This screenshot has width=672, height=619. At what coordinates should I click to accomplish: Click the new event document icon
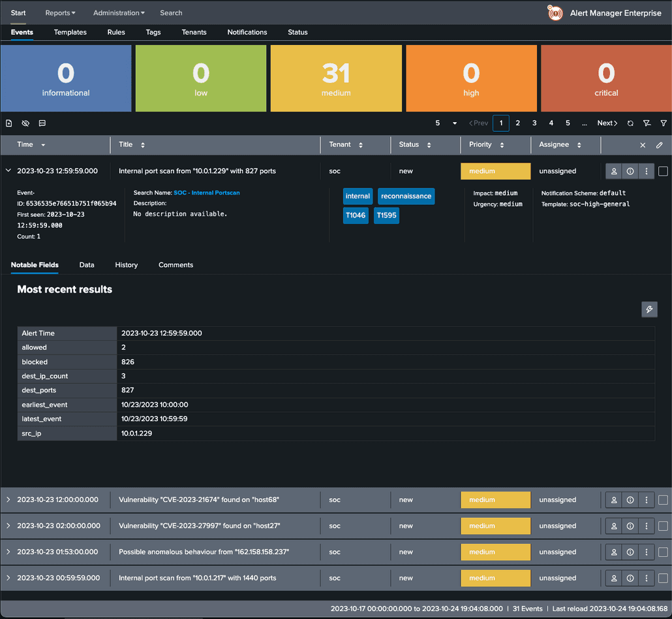[9, 123]
